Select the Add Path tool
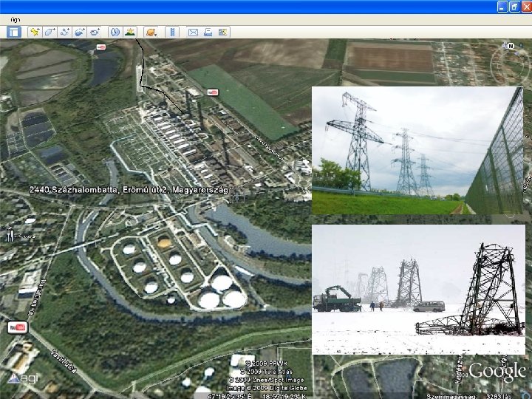This screenshot has width=532, height=399. pos(65,32)
